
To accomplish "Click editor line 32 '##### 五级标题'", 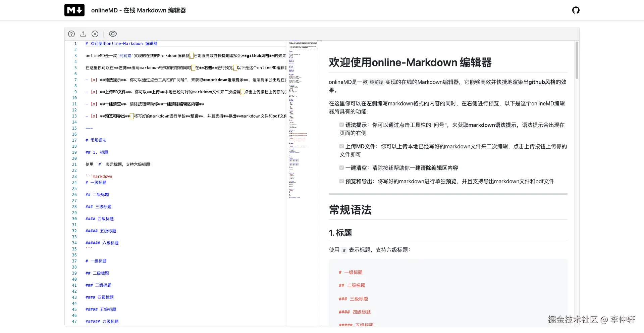I will click(x=101, y=231).
